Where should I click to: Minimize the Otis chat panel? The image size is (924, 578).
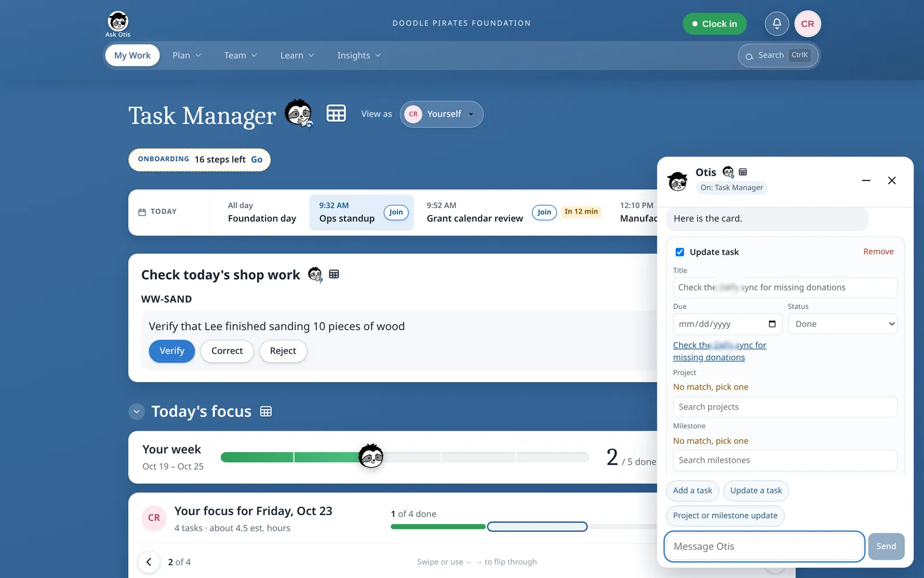866,180
